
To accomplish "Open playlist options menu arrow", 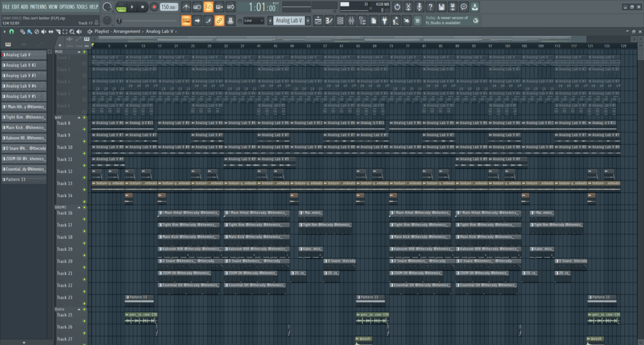I will pyautogui.click(x=4, y=31).
